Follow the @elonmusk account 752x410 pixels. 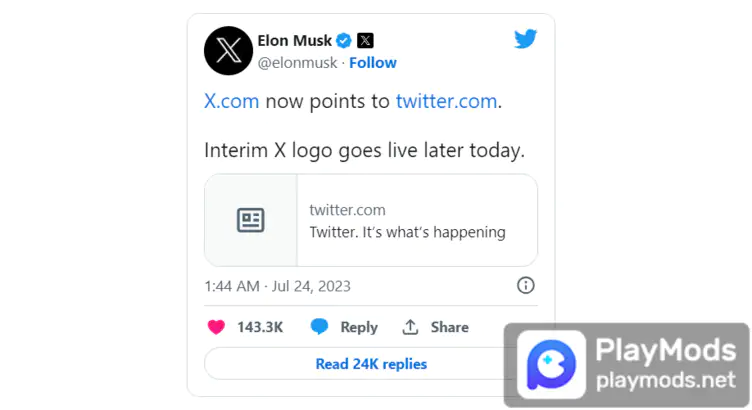(373, 63)
